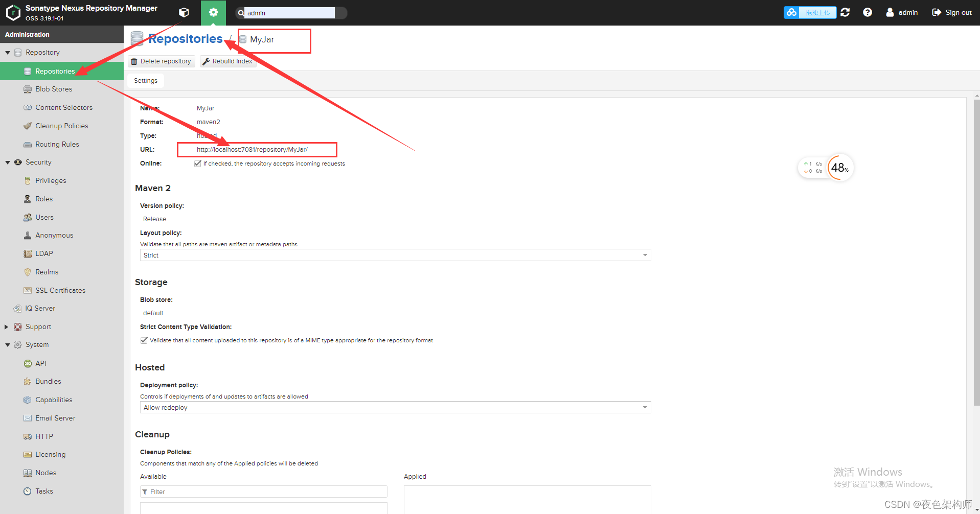The height and width of the screenshot is (514, 980).
Task: Open the Layout policy Strict dropdown
Action: [x=395, y=255]
